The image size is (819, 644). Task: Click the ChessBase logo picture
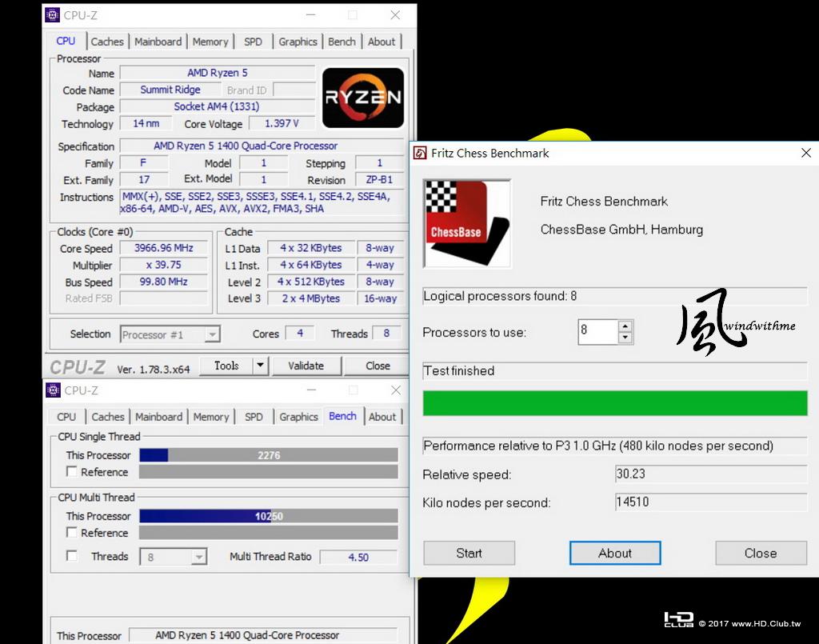(x=467, y=223)
